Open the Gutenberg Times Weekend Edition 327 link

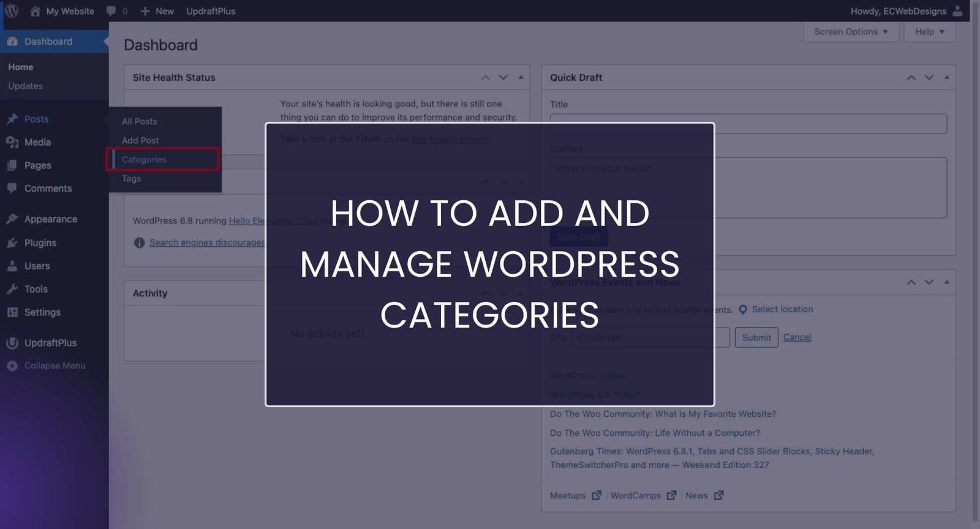(x=712, y=458)
